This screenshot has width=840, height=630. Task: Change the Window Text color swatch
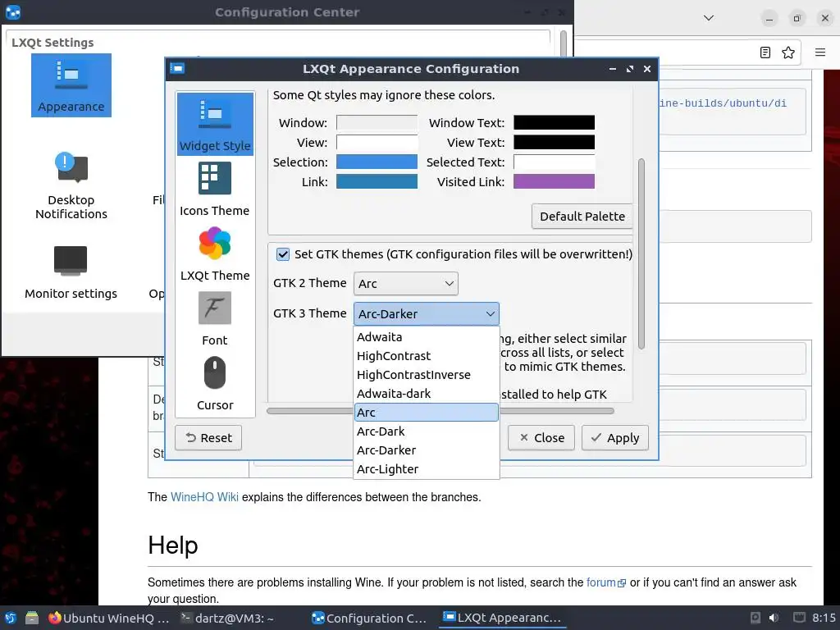tap(554, 123)
